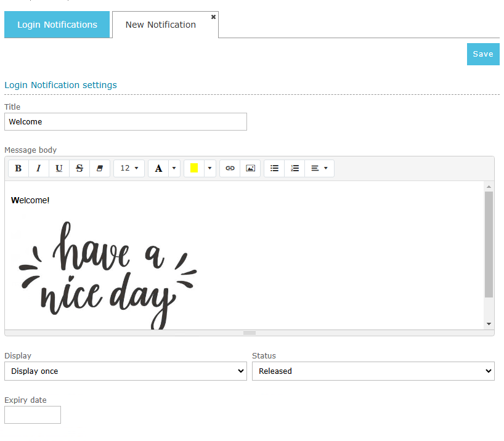Screen dimensions: 504x441
Task: Create a numbered ordered list
Action: click(x=295, y=168)
